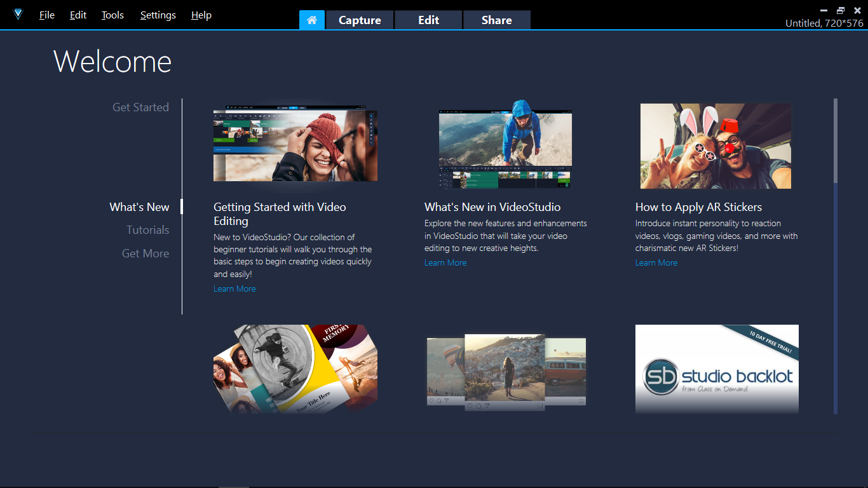The height and width of the screenshot is (488, 868).
Task: Select Get Started in the sidebar
Action: 140,107
